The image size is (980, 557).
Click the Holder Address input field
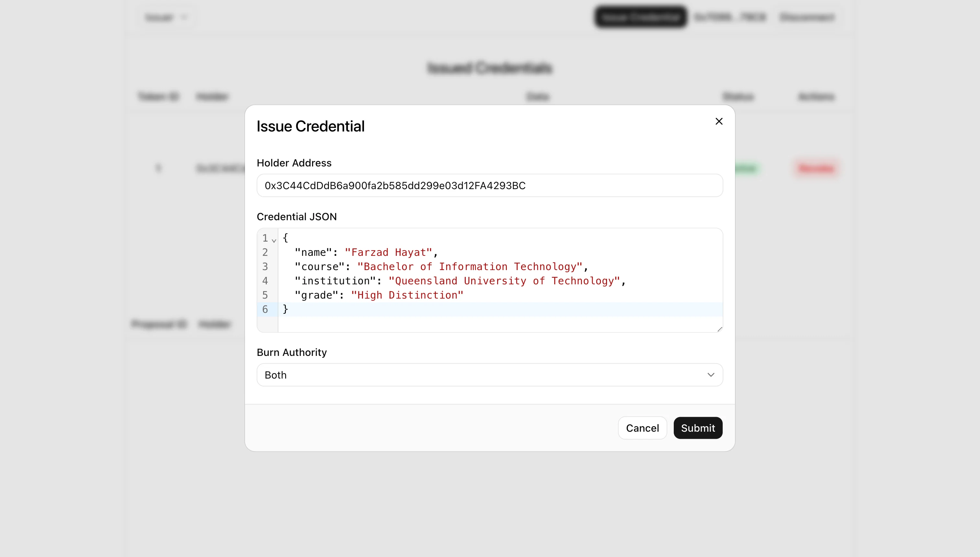490,186
